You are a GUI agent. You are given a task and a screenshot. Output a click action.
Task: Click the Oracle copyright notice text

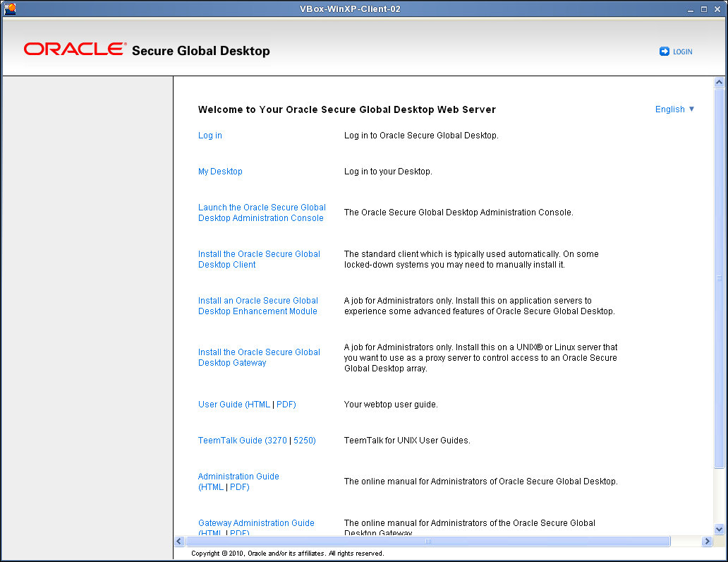tap(288, 553)
